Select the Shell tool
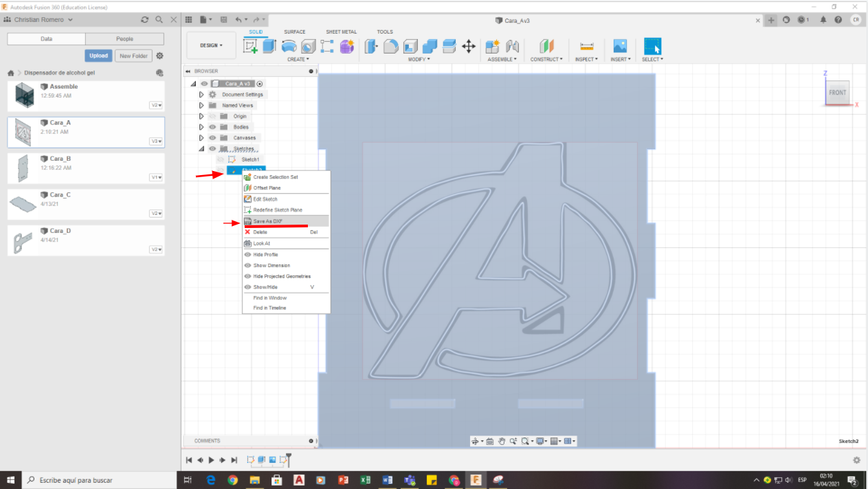This screenshot has height=489, width=868. 410,46
